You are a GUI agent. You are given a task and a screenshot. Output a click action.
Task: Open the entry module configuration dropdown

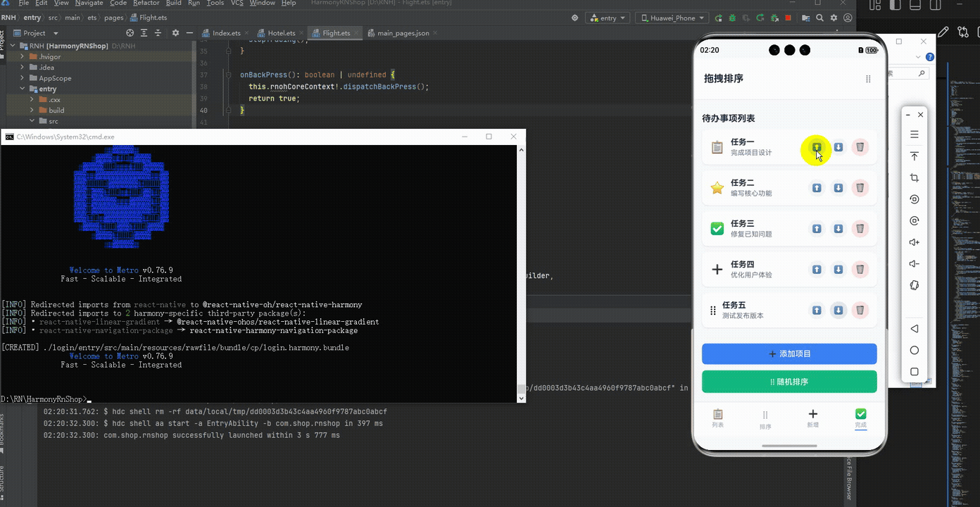pyautogui.click(x=608, y=18)
